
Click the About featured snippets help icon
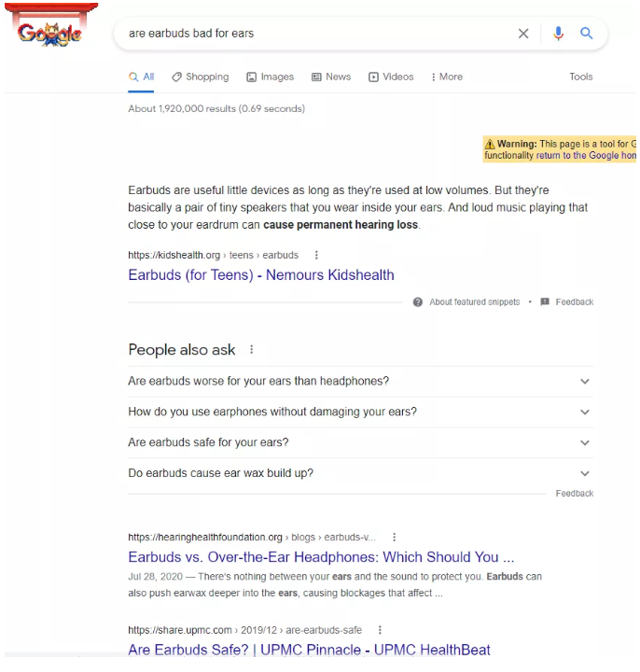point(418,302)
